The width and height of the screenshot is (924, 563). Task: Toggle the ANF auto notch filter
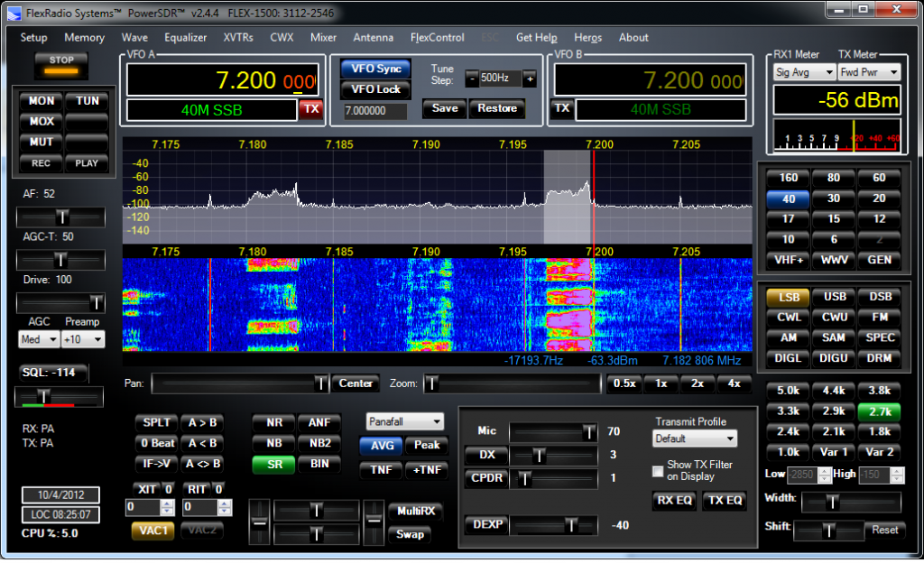pos(319,423)
